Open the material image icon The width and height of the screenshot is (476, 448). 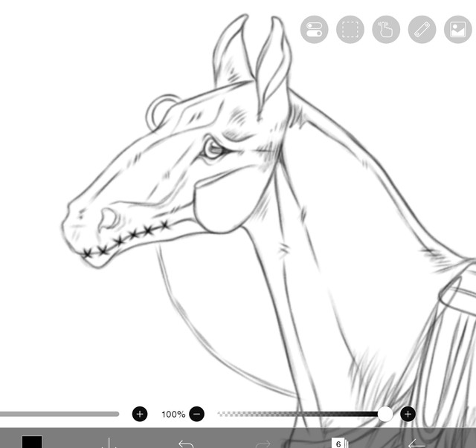[458, 30]
